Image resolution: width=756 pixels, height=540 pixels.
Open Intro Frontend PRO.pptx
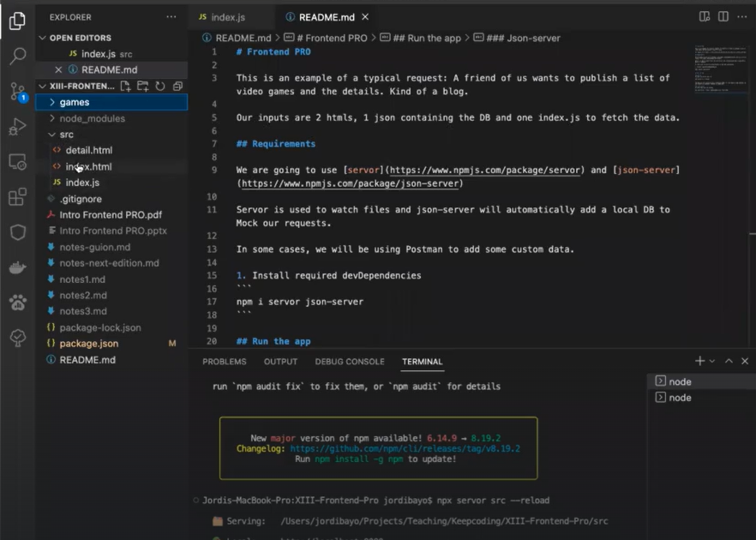point(111,231)
